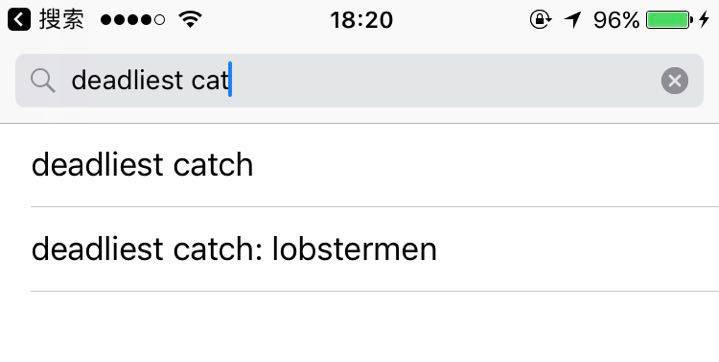Return to 搜索 via status bar label
Image resolution: width=719 pixels, height=362 pixels.
point(61,20)
